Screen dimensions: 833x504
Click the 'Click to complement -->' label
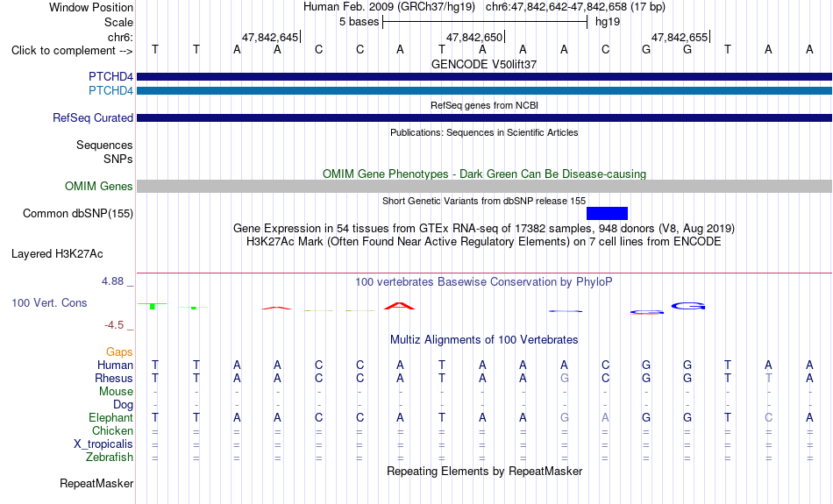click(x=72, y=51)
